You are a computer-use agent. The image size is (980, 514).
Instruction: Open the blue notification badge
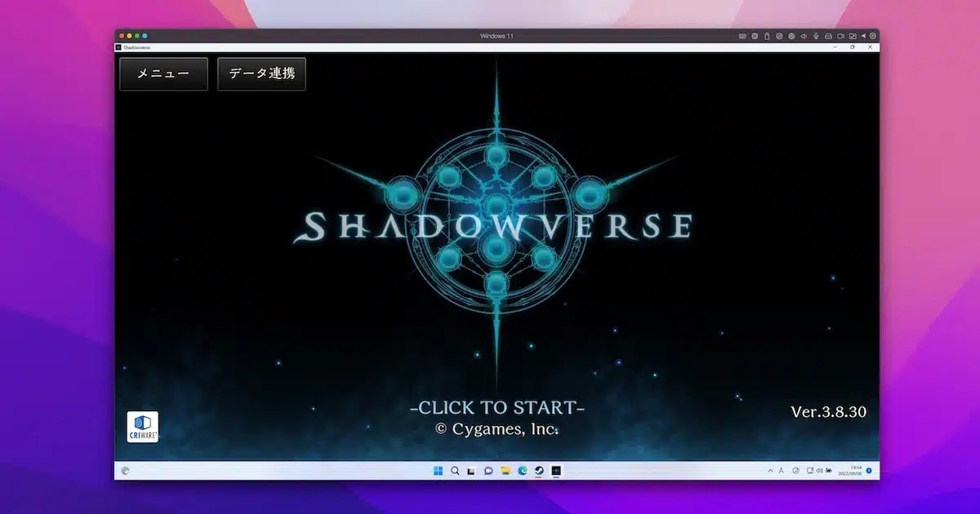point(869,471)
